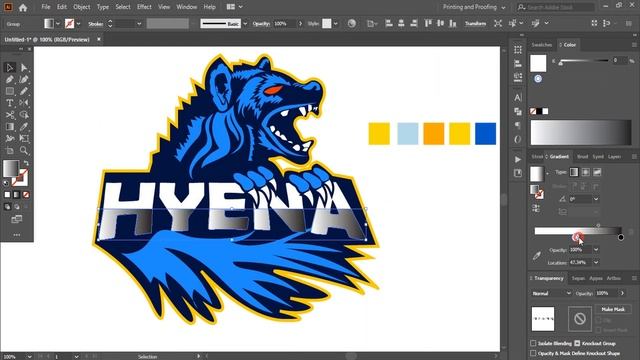Select the Selection tool arrow
This screenshot has height=360, width=640.
tap(10, 67)
